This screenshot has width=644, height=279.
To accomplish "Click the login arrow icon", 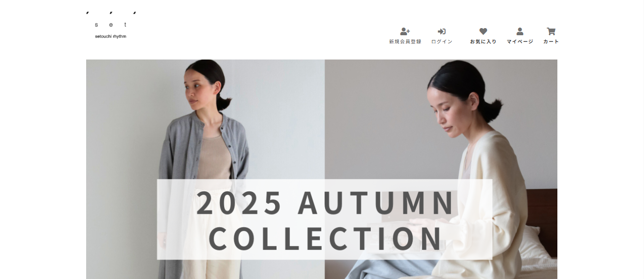I will click(442, 31).
